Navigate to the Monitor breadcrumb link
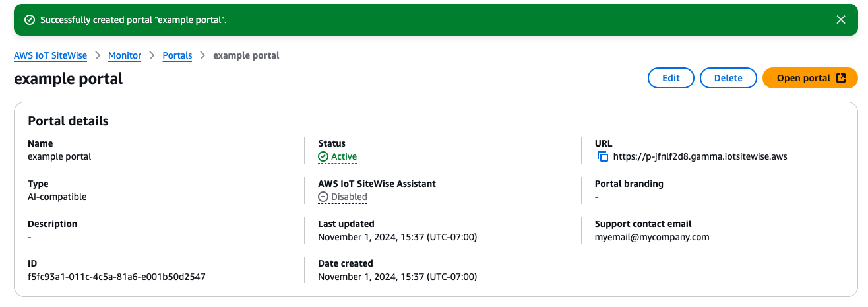The width and height of the screenshot is (868, 307). pyautogui.click(x=125, y=56)
